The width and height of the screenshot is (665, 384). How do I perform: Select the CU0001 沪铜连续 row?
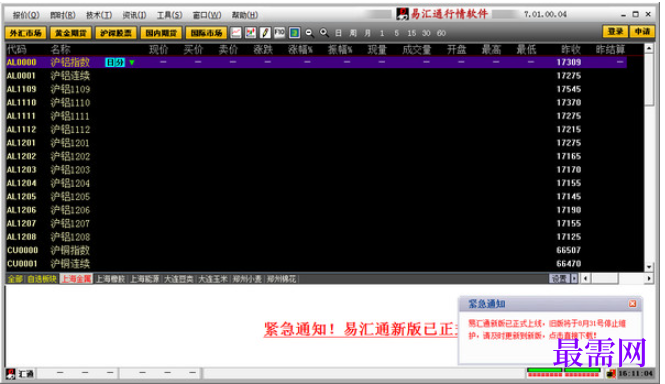coord(316,263)
